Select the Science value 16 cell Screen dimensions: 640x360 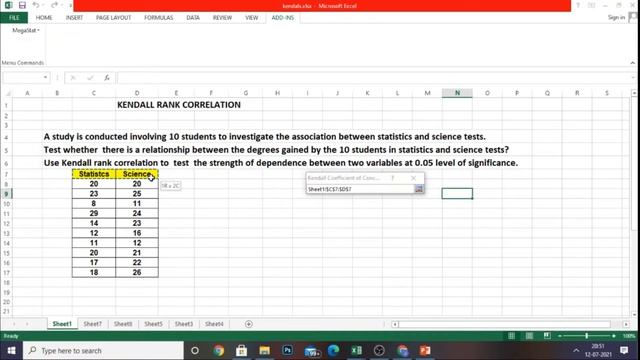click(137, 233)
